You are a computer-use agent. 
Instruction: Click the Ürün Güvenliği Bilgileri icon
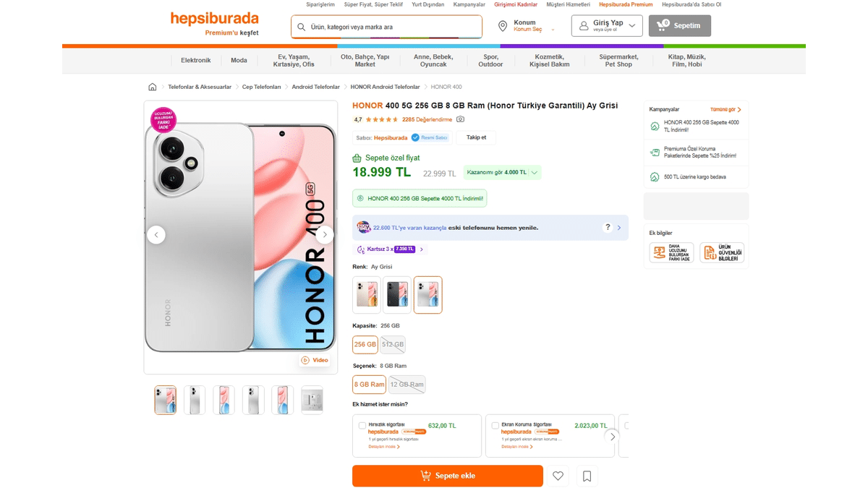click(x=723, y=252)
